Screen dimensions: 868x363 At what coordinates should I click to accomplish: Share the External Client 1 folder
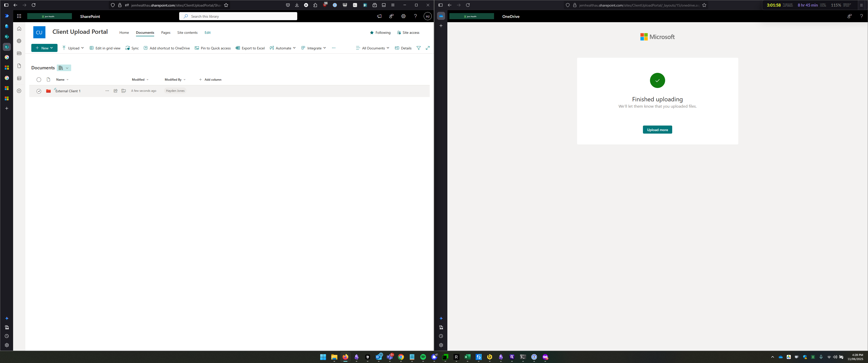(116, 91)
